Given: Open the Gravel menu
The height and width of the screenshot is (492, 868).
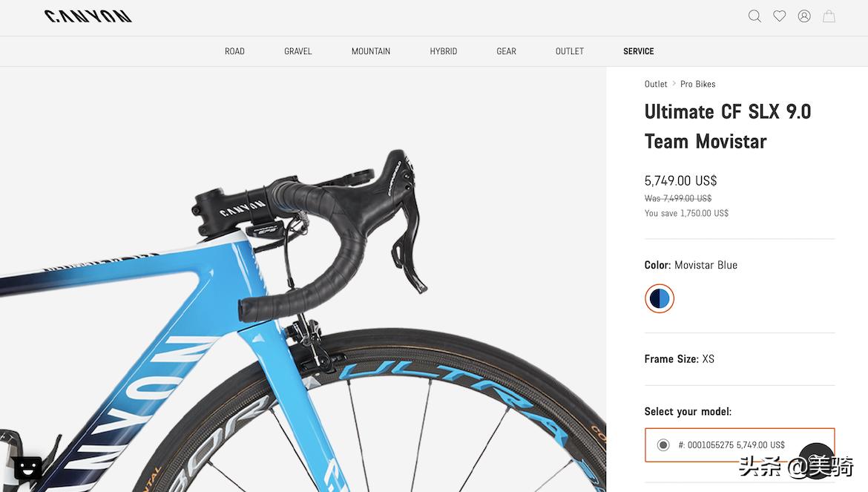Looking at the screenshot, I should 297,51.
